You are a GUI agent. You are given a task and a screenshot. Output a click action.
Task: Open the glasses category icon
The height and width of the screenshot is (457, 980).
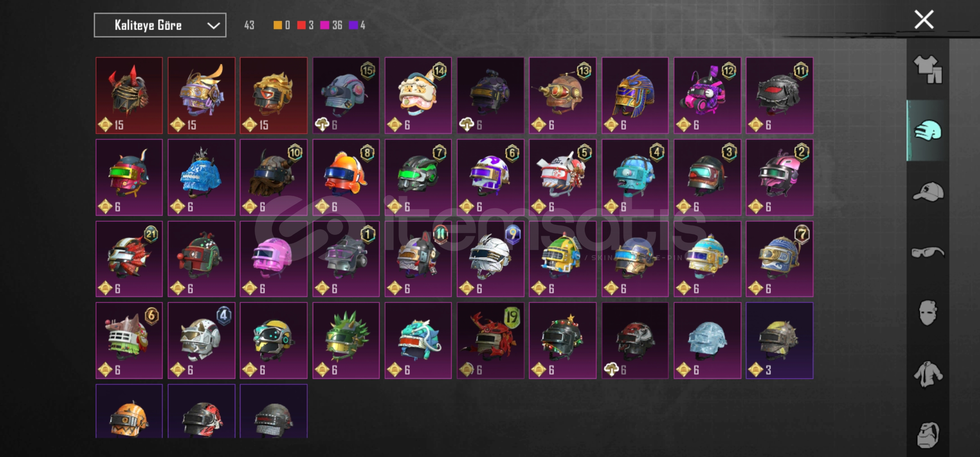coord(928,252)
